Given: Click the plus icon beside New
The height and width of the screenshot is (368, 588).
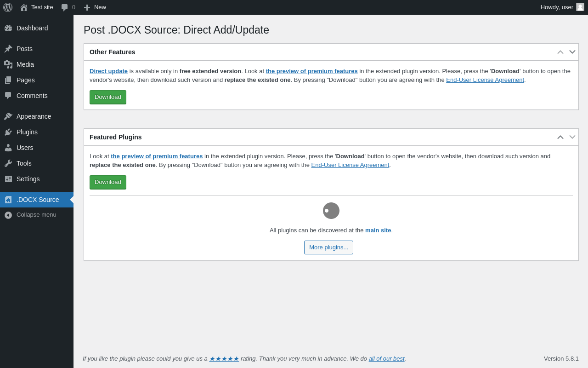Looking at the screenshot, I should click(87, 7).
